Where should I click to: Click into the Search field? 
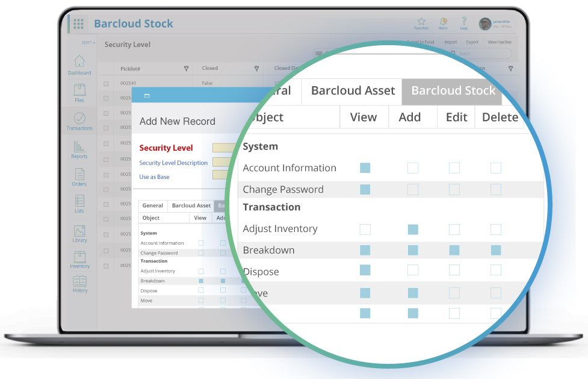[x=482, y=54]
